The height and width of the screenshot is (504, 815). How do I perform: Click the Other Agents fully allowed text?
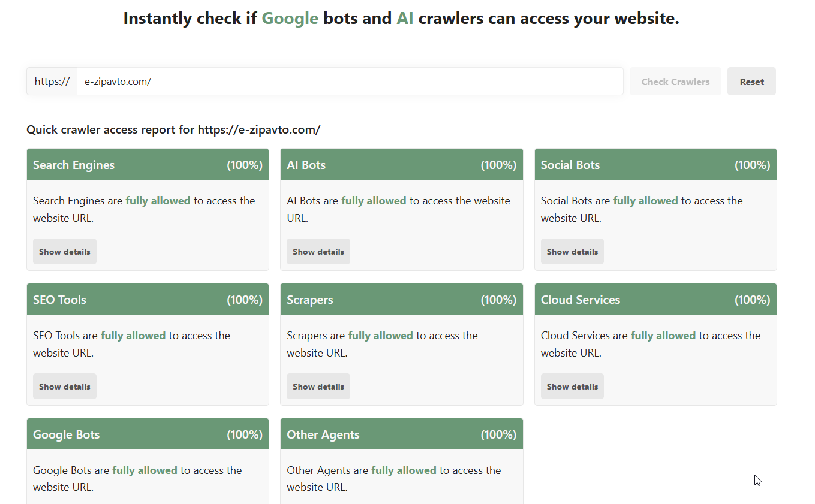[x=404, y=470]
